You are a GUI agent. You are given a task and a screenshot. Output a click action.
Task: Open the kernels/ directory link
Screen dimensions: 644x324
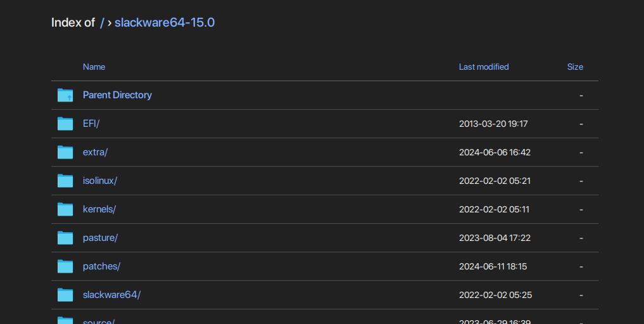[x=99, y=209]
